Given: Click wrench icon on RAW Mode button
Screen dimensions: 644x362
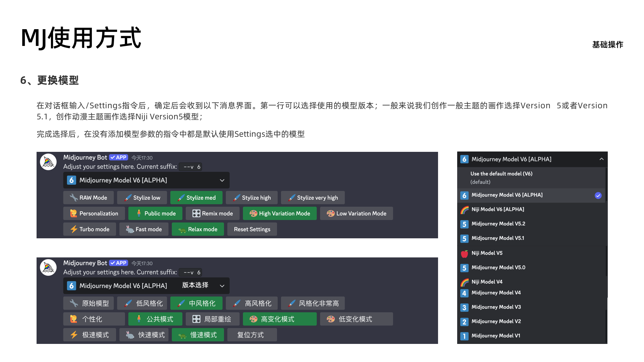Looking at the screenshot, I should coord(73,198).
